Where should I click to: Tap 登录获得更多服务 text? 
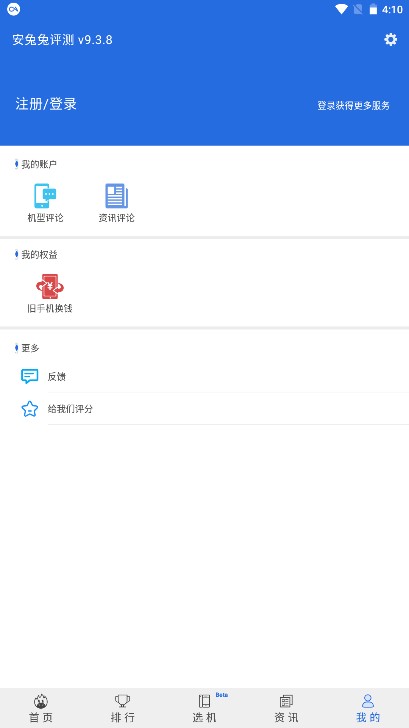point(353,105)
